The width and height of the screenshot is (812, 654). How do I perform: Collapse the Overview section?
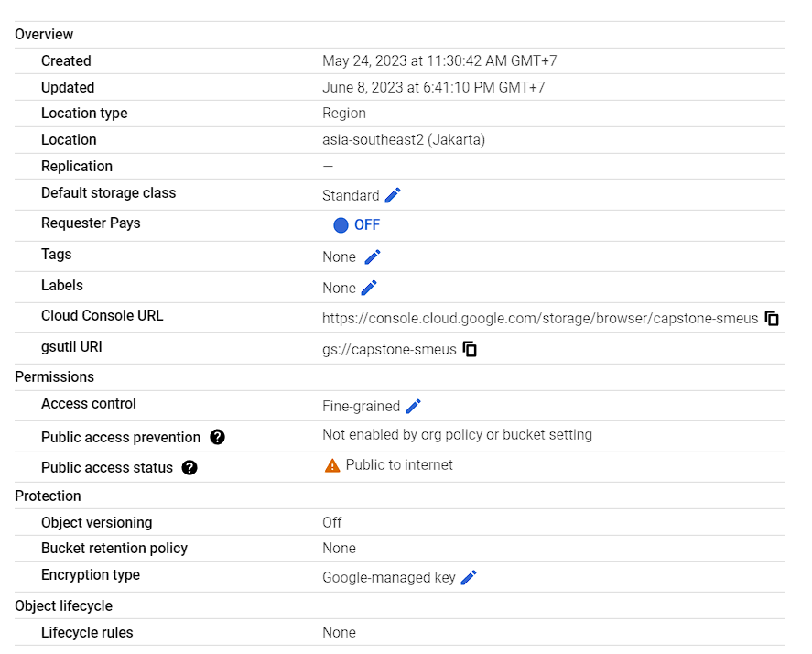pos(44,34)
